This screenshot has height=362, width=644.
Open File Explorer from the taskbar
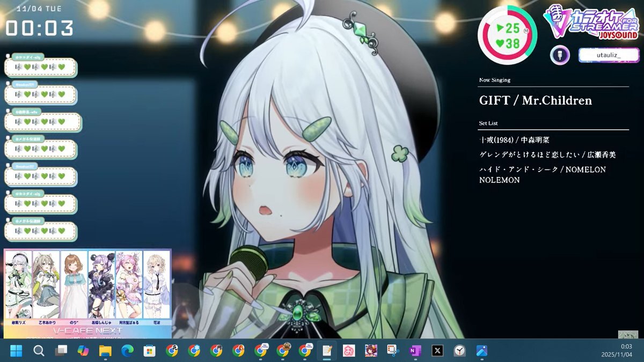[105, 351]
